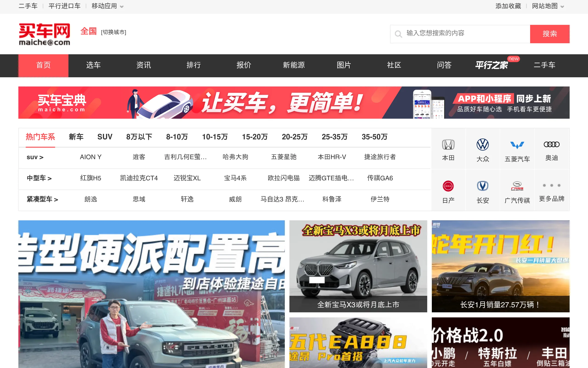Image resolution: width=588 pixels, height=368 pixels.
Task: Open the 哈弗大狗 model link
Action: tap(235, 157)
